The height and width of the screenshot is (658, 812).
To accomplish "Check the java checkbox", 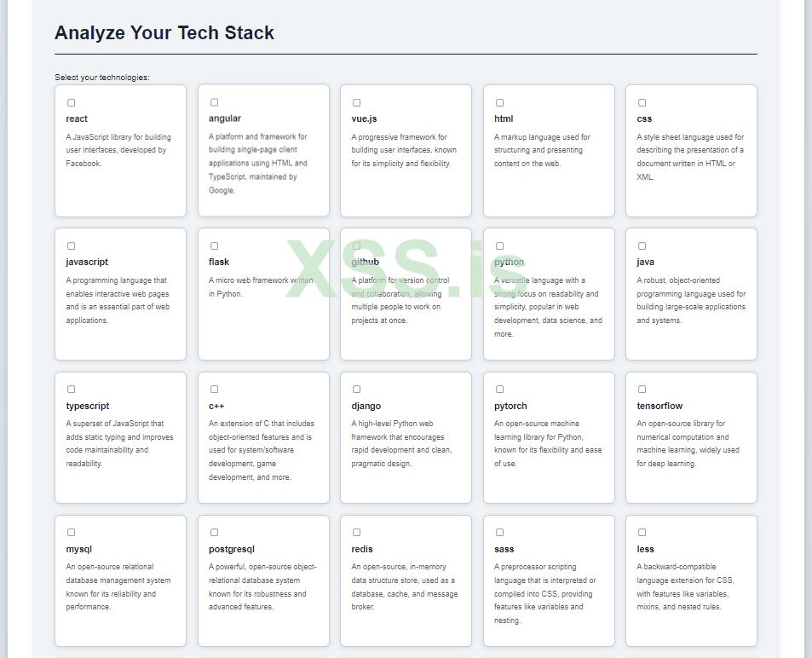I will coord(642,245).
